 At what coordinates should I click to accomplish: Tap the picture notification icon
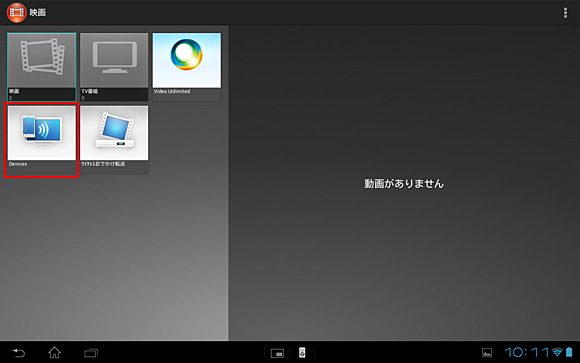pos(487,353)
